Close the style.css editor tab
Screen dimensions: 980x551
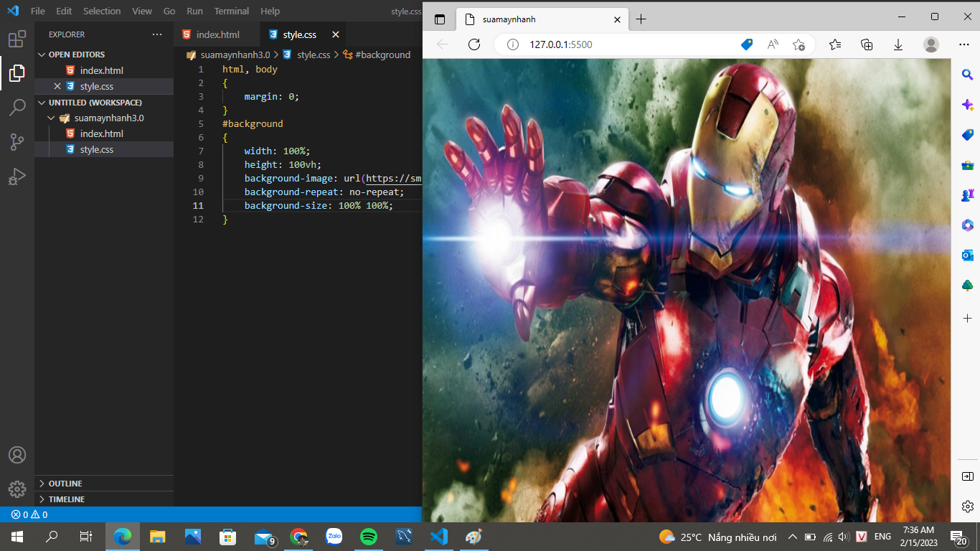[335, 34]
